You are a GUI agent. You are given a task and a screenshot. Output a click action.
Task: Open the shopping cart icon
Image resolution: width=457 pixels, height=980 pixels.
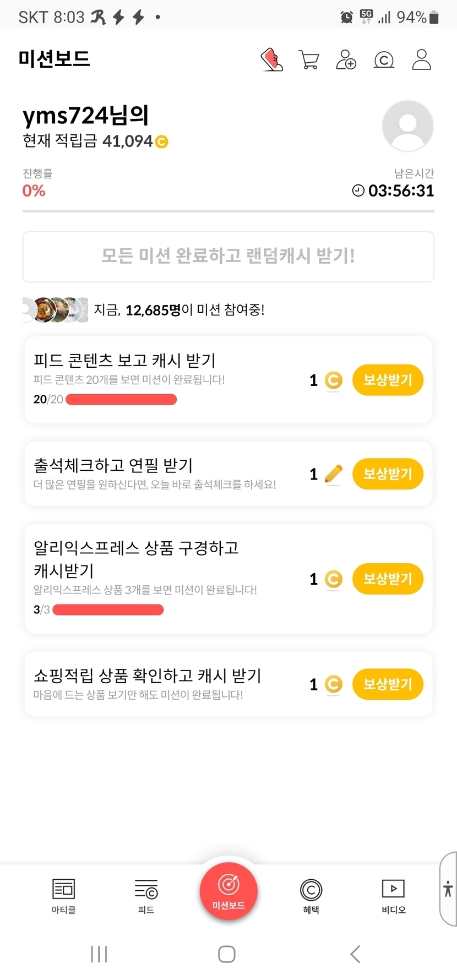tap(309, 59)
